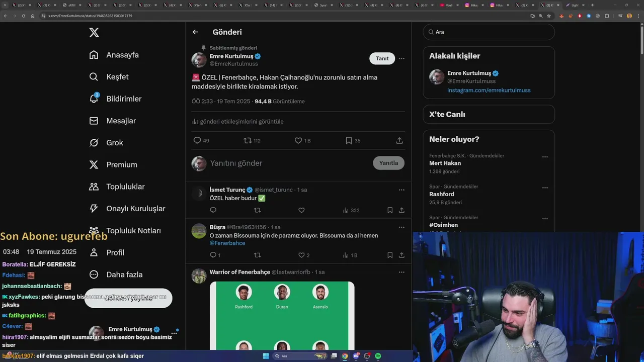This screenshot has width=644, height=362.
Task: Go back using the Gönderi arrow
Action: pyautogui.click(x=195, y=32)
